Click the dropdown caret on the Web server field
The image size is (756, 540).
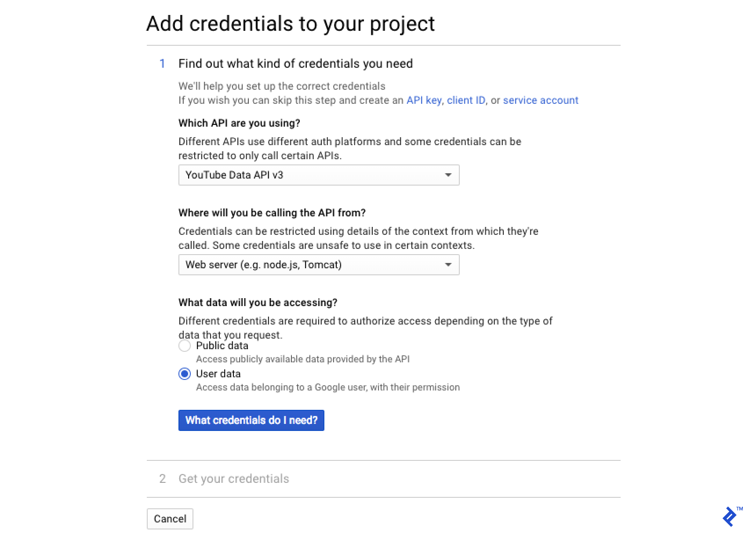tap(448, 265)
